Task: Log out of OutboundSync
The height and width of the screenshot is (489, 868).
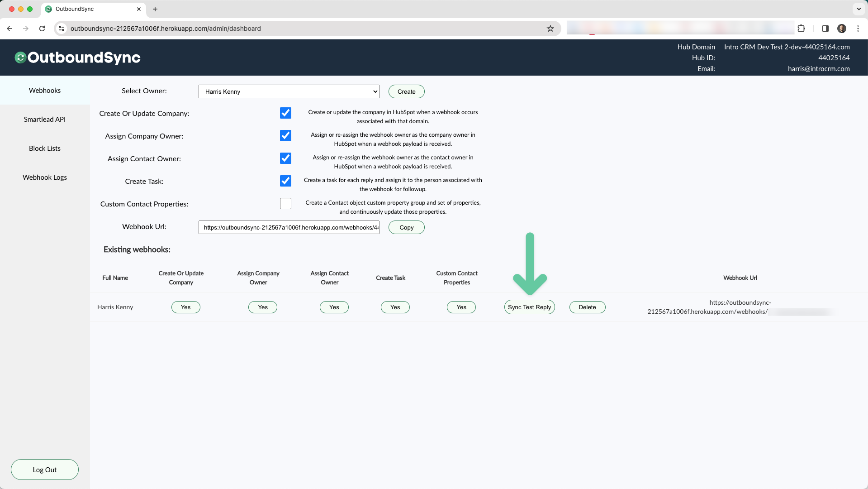Action: coord(45,470)
